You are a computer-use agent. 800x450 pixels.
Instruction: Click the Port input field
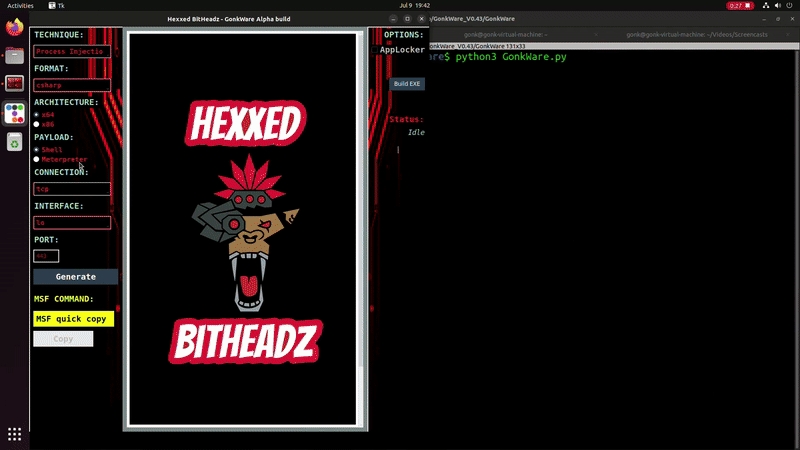(46, 256)
